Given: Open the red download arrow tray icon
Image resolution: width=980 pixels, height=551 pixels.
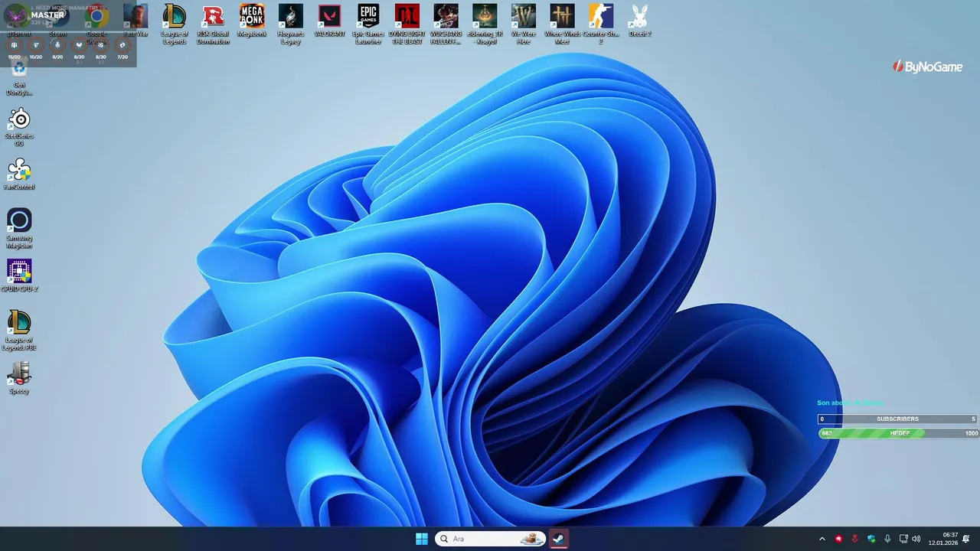Looking at the screenshot, I should [x=855, y=539].
